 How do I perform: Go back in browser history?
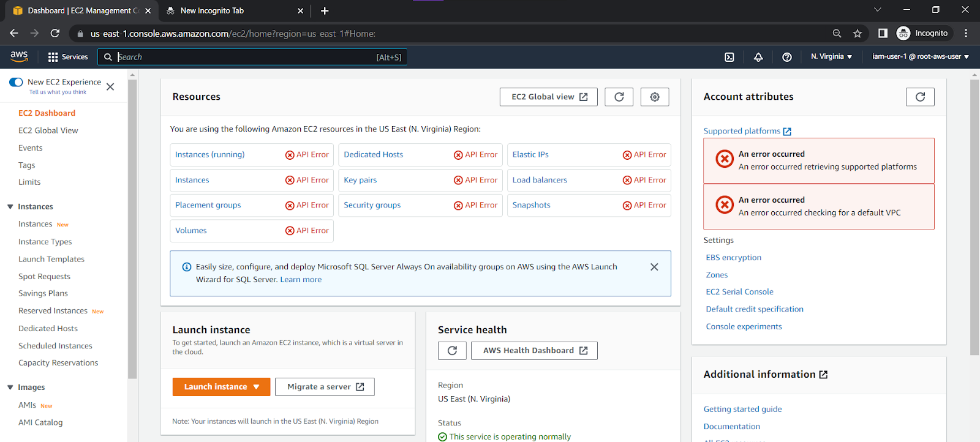pos(14,33)
